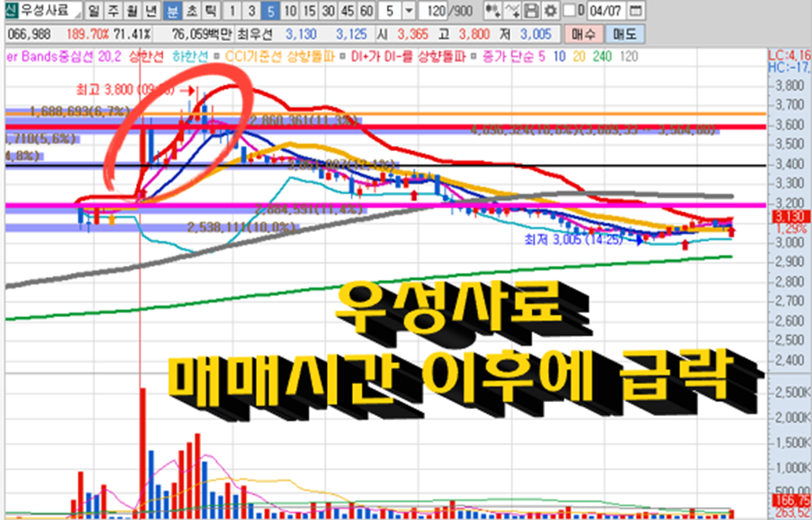Click the candle-add chart icon
Screen dimensions: 812x520
tap(493, 10)
